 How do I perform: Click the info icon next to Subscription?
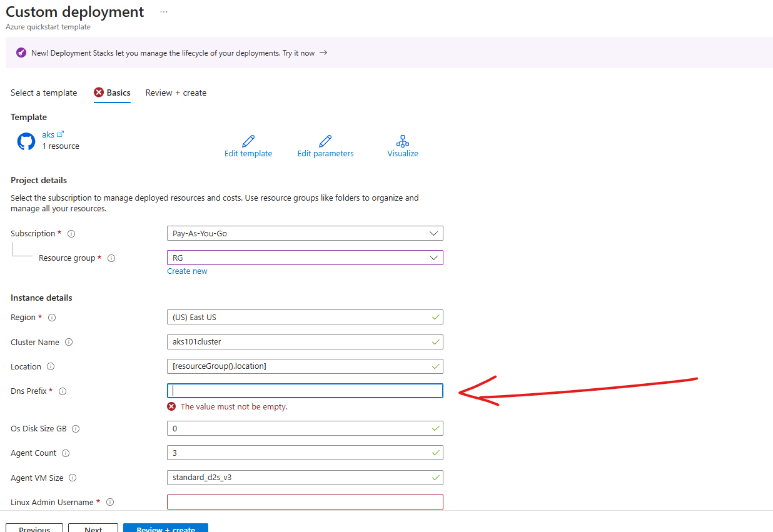point(71,234)
